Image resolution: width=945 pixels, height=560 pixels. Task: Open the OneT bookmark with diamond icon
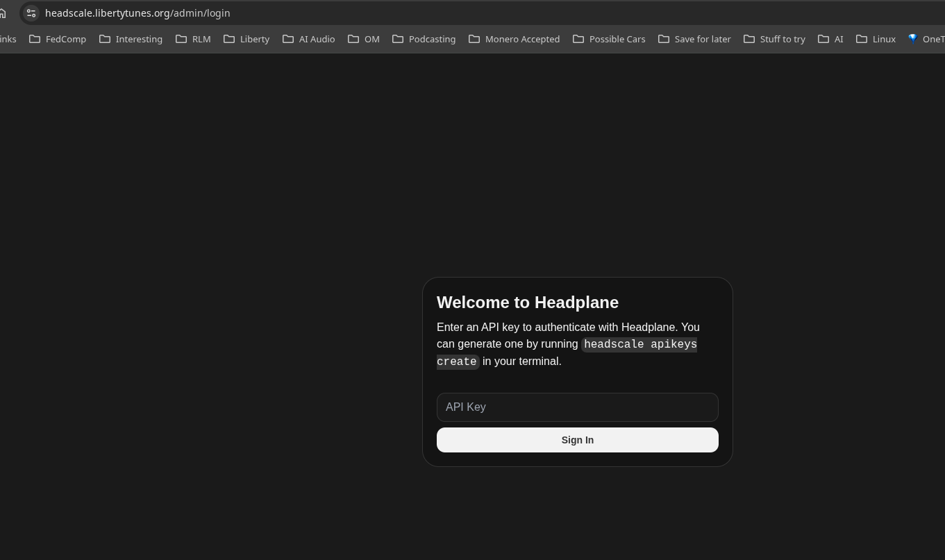click(926, 39)
